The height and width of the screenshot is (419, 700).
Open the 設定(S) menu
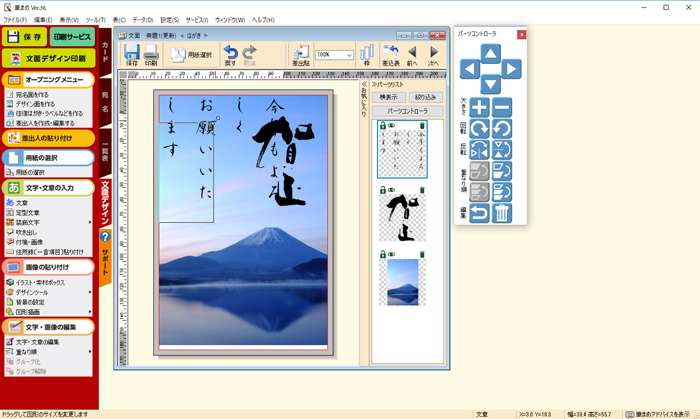170,20
